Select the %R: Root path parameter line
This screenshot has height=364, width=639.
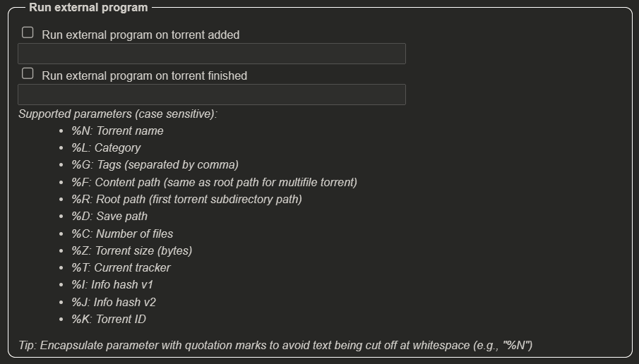186,200
